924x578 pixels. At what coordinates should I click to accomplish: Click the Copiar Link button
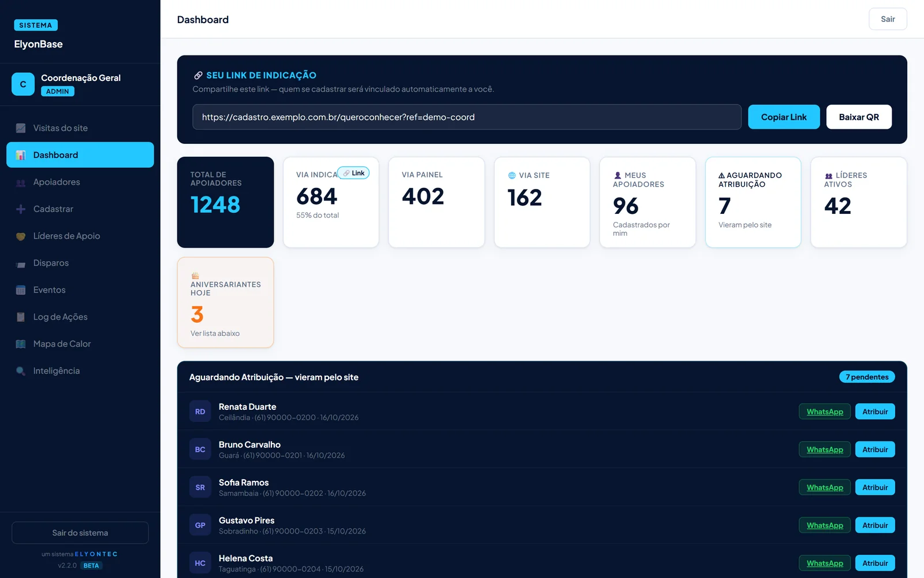click(x=784, y=117)
